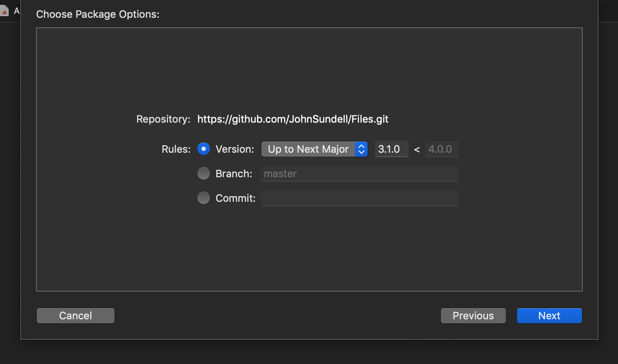The height and width of the screenshot is (364, 618).
Task: Select the Version rule radio button
Action: coord(204,149)
